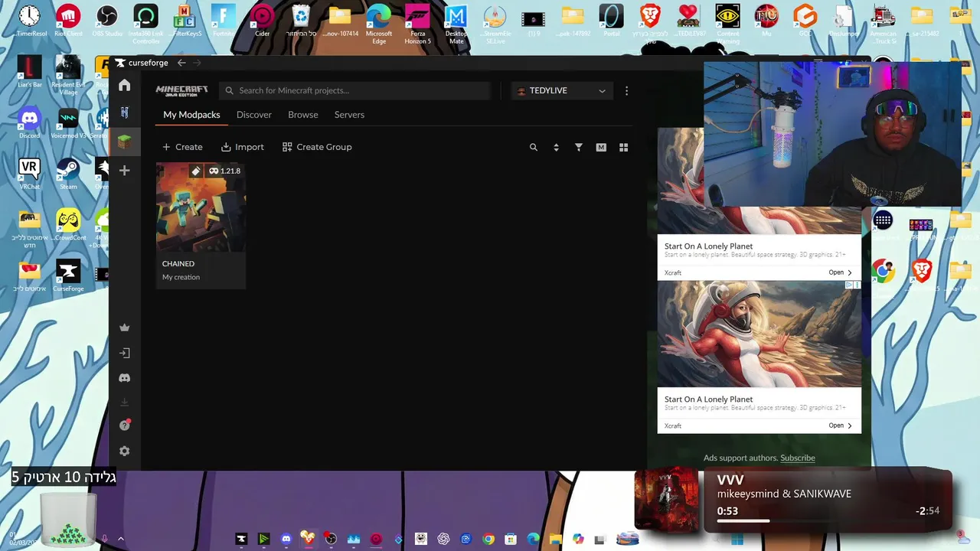Select the Hytale game icon in CurseForge sidebar
Image resolution: width=980 pixels, height=551 pixels.
point(125,112)
